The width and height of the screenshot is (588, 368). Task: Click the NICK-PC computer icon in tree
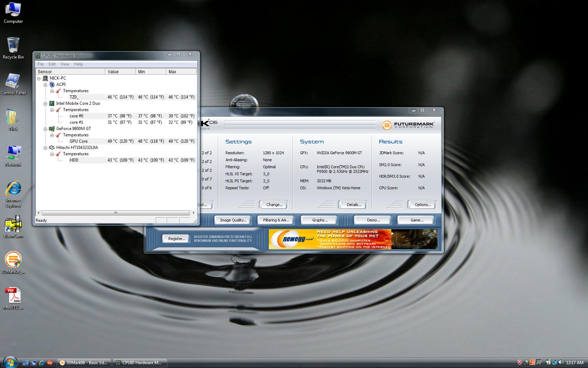click(x=45, y=78)
